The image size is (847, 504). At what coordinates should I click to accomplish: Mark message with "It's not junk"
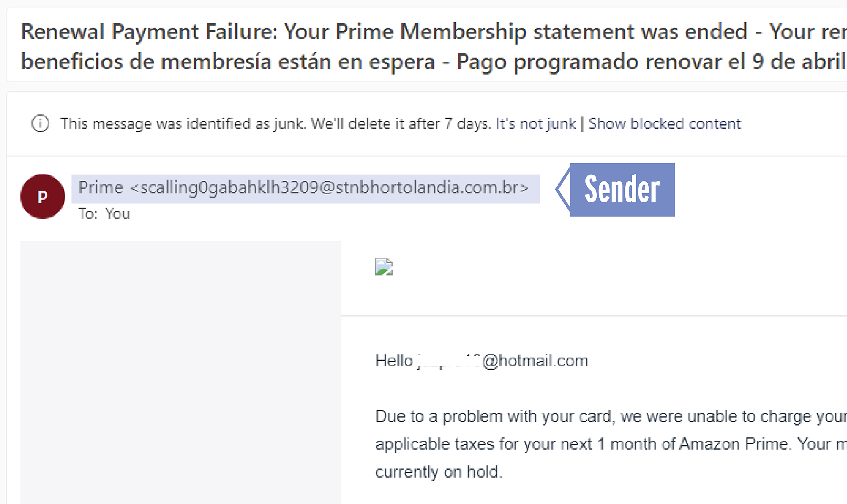click(x=536, y=124)
